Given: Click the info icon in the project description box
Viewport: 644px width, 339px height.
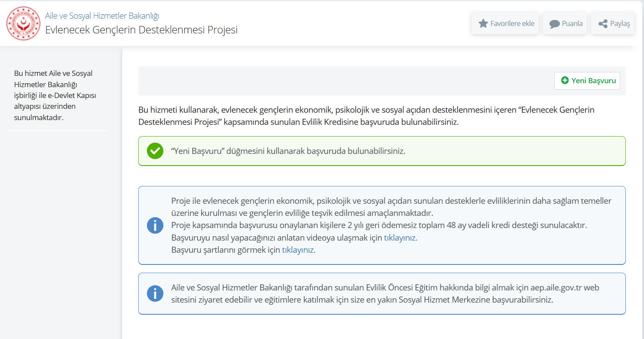Looking at the screenshot, I should 155,225.
